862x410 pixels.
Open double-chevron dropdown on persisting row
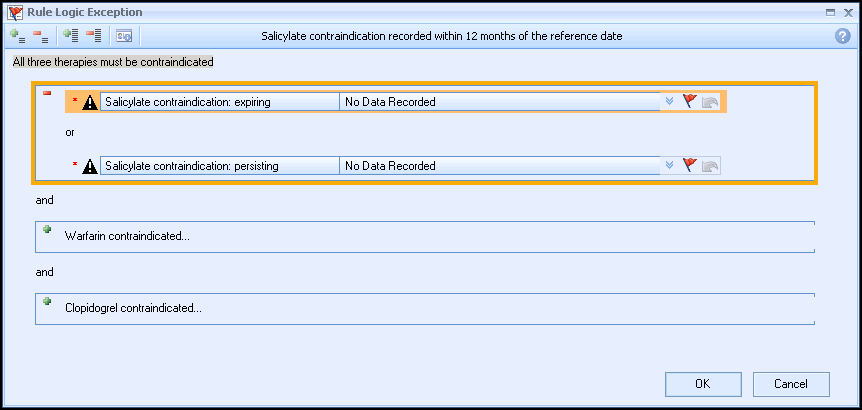coord(669,165)
